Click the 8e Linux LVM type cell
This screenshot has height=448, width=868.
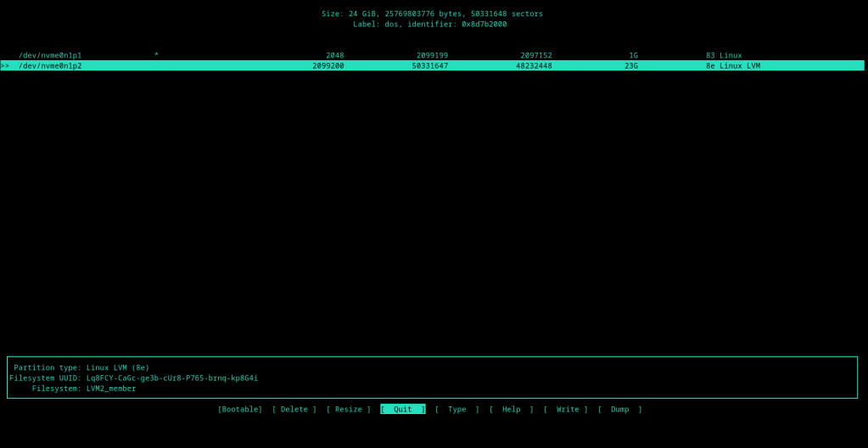pos(732,65)
